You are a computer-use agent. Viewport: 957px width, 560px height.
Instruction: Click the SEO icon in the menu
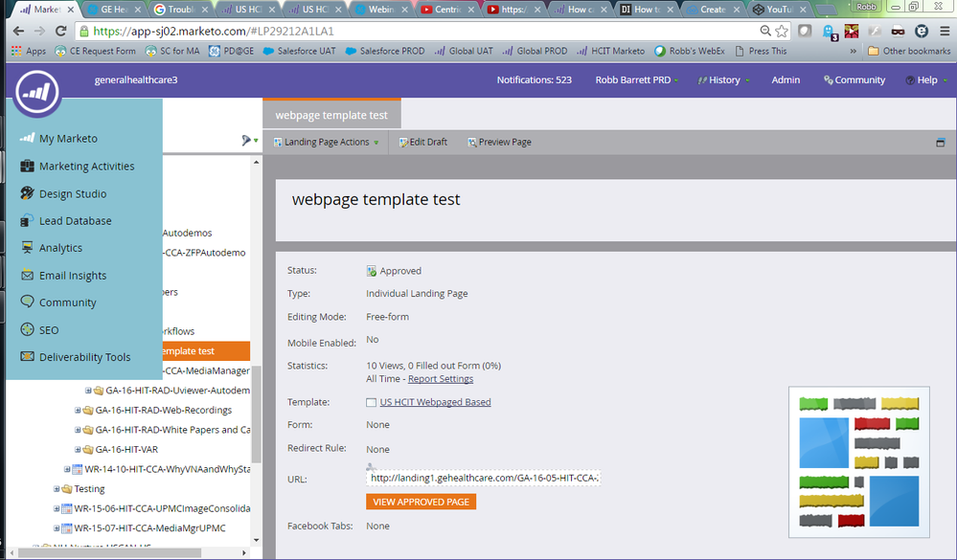[27, 329]
